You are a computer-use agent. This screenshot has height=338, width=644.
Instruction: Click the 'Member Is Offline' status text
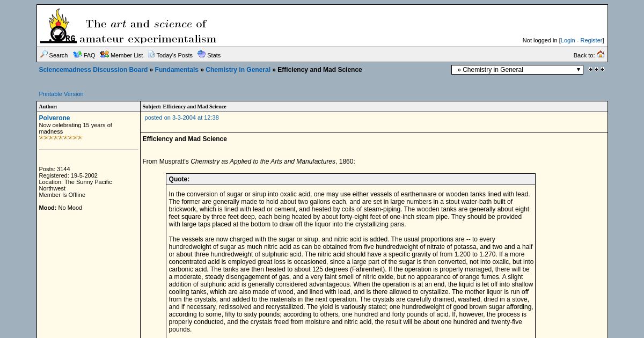tap(62, 195)
